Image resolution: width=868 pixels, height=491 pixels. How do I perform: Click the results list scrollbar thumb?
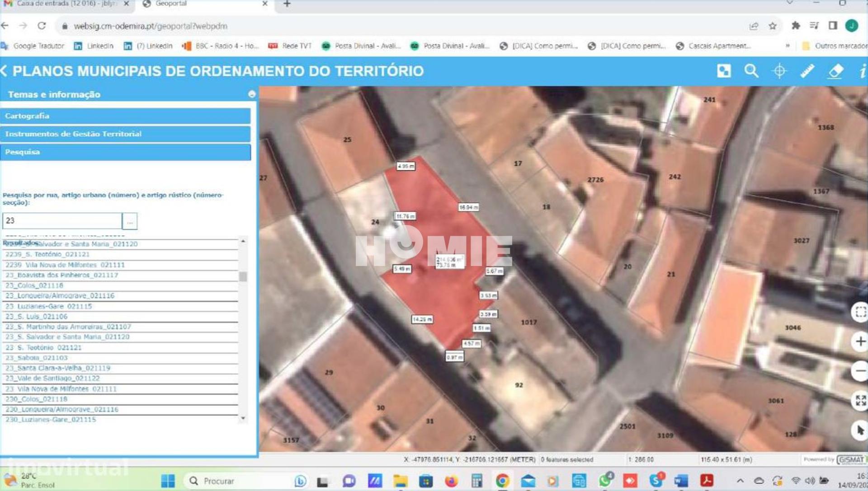point(243,276)
